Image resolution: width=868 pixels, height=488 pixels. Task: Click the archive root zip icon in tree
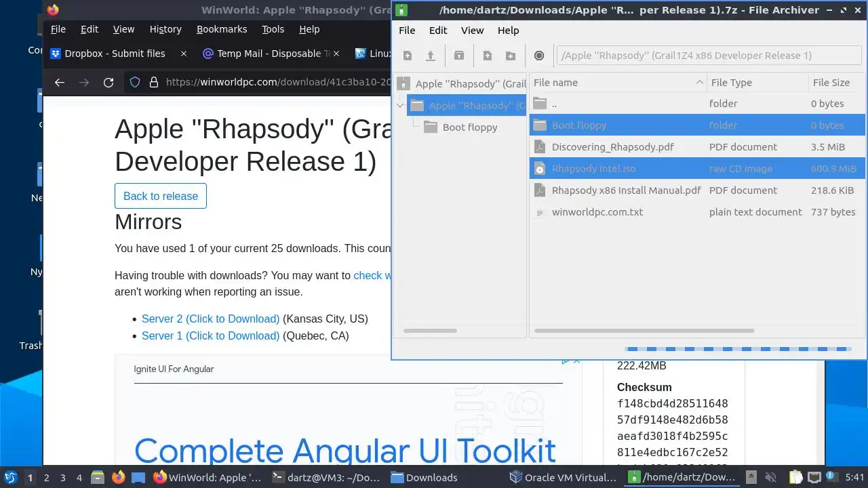coord(403,83)
